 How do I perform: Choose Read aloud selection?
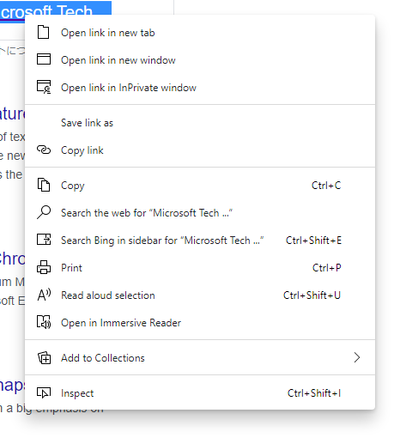tap(200, 295)
